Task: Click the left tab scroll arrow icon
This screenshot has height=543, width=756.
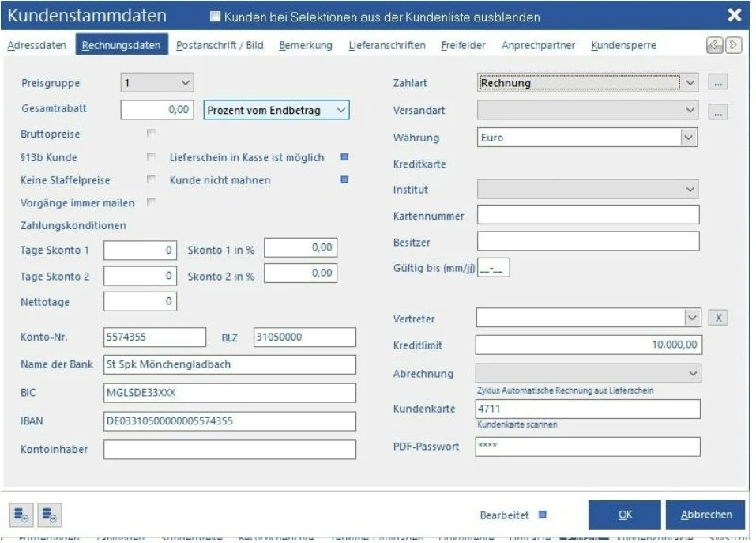Action: point(714,45)
